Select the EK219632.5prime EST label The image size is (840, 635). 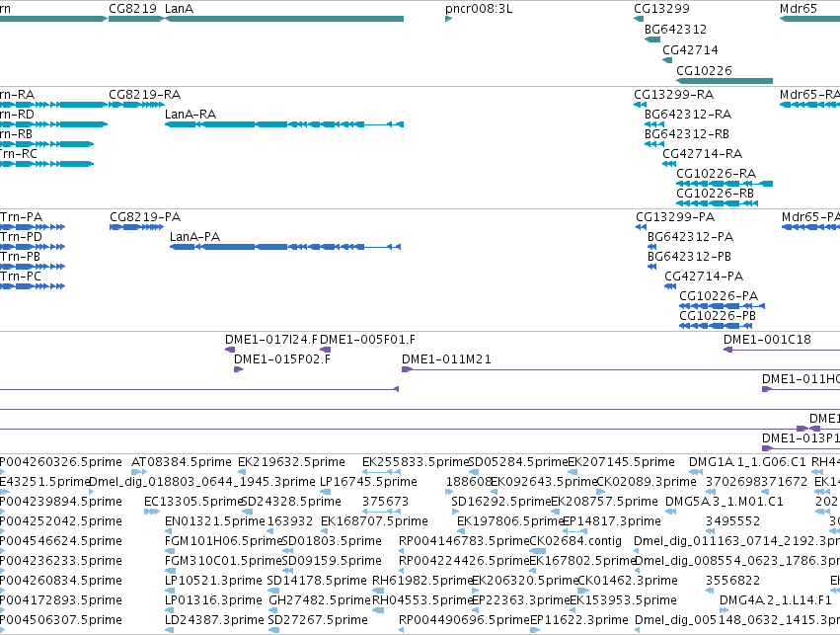(x=291, y=462)
